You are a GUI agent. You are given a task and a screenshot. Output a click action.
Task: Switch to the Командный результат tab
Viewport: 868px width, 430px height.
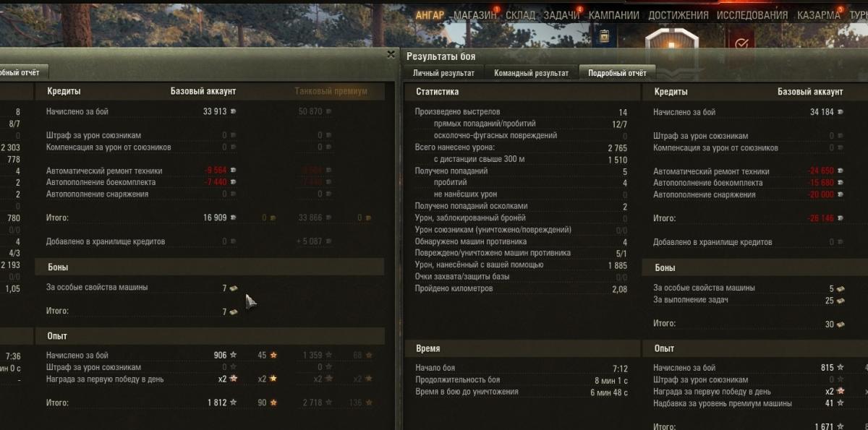[x=531, y=73]
